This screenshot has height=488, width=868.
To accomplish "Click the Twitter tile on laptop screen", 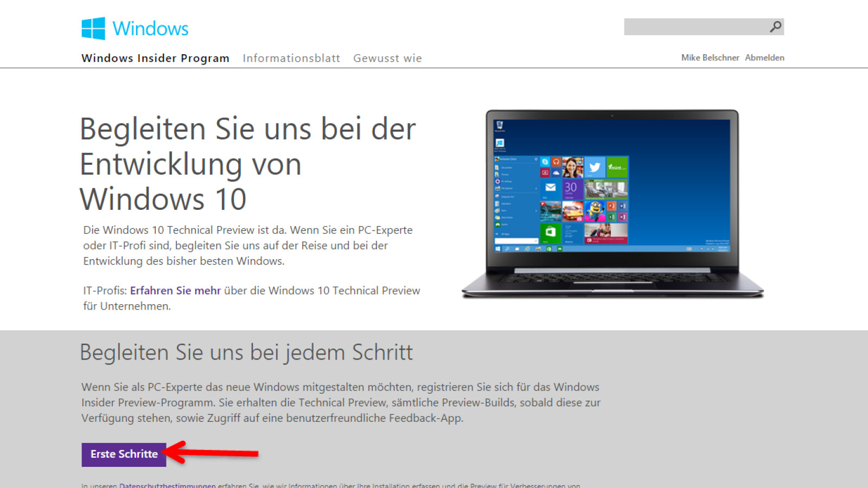I will click(x=595, y=167).
